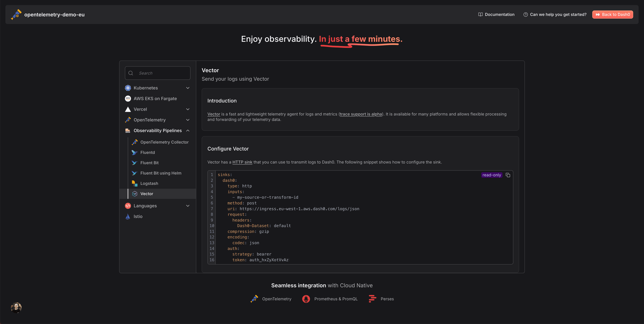Open the Languages section label
Screen dimensions: 644x324
145,206
